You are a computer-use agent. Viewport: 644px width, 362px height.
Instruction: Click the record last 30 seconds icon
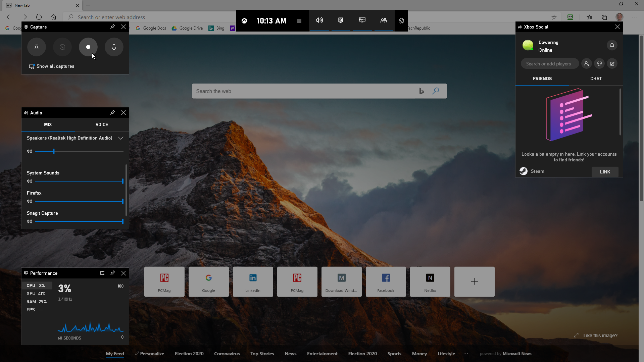(62, 47)
